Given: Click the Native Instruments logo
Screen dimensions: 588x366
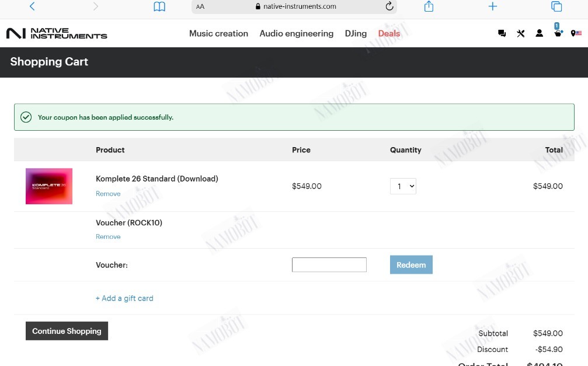Looking at the screenshot, I should 57,33.
